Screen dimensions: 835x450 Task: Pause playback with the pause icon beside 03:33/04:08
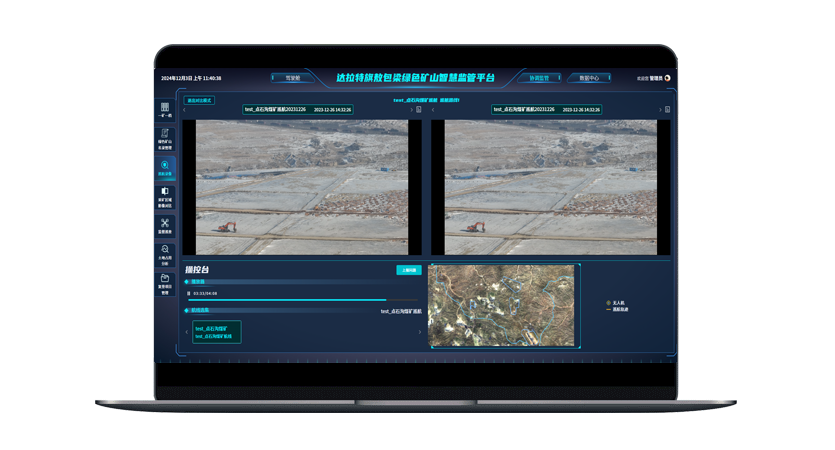pos(189,293)
